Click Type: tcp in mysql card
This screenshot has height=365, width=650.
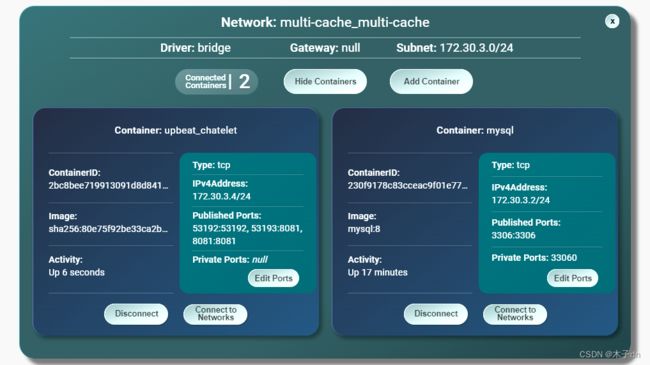[510, 165]
